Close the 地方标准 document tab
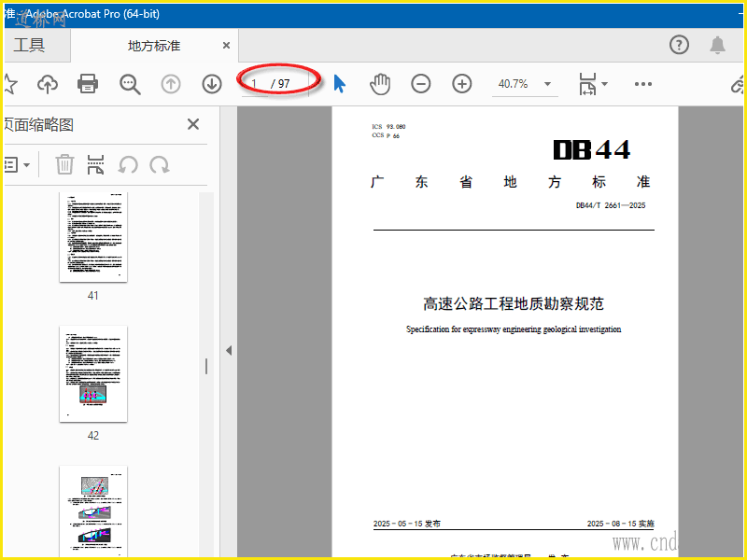Viewport: 747px width, 560px height. [226, 45]
